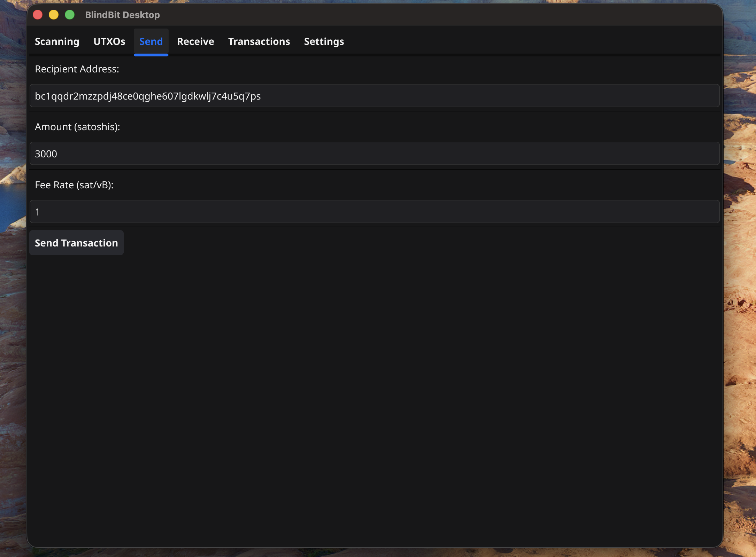Focus the Recipient Address input field
756x557 pixels.
(375, 96)
